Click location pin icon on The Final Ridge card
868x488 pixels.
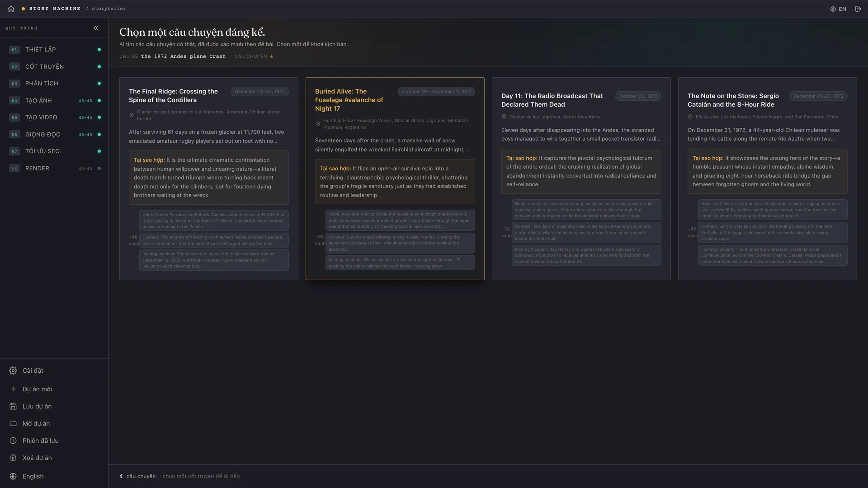tap(132, 115)
